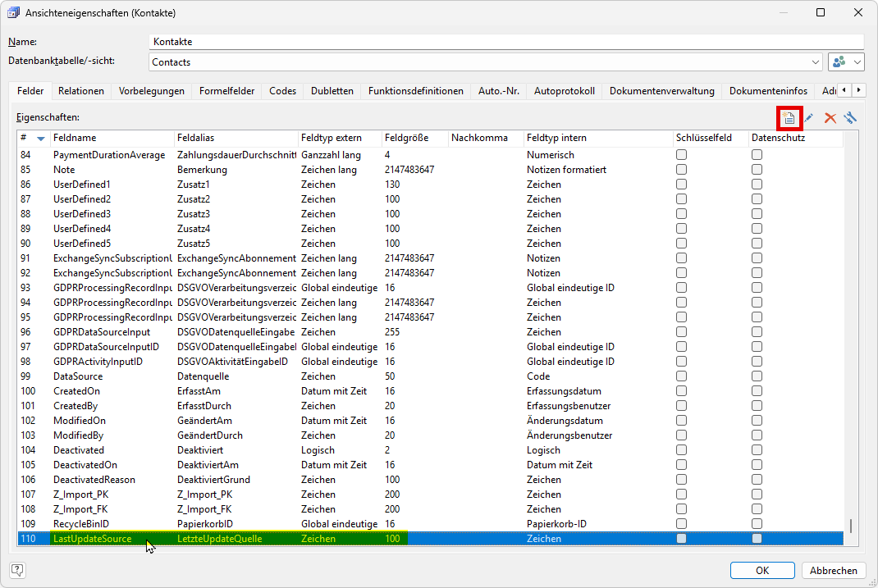Open the Formelfelder tab
The image size is (878, 588).
click(x=226, y=91)
